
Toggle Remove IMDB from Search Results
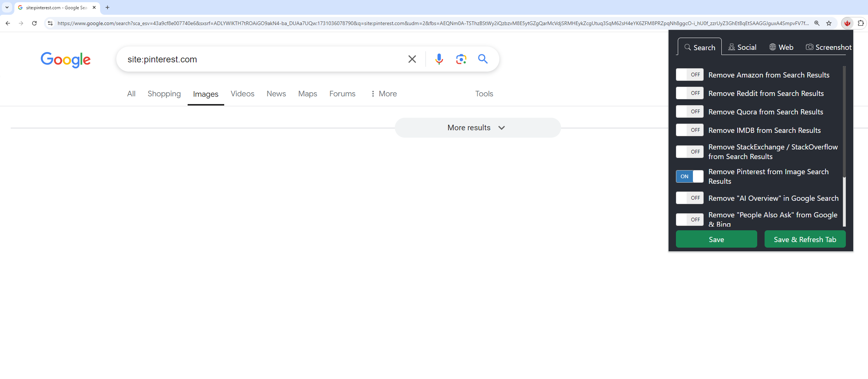pos(690,130)
